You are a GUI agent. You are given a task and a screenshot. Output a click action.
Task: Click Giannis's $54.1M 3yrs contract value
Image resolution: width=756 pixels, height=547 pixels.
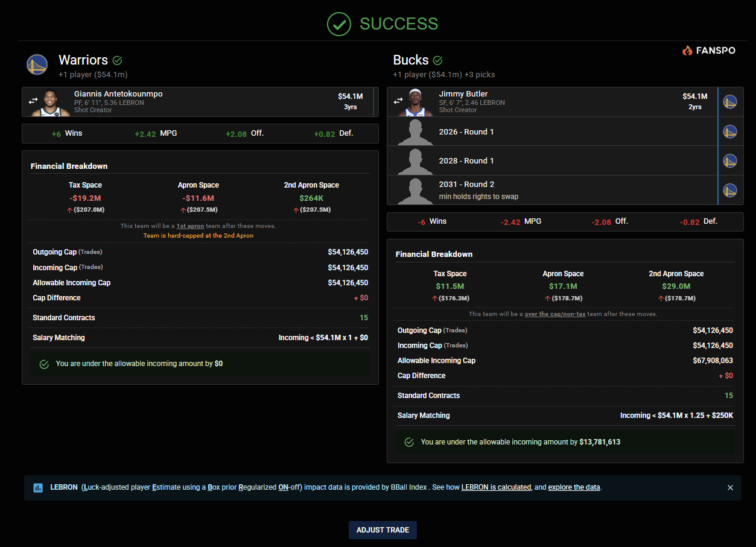point(350,101)
